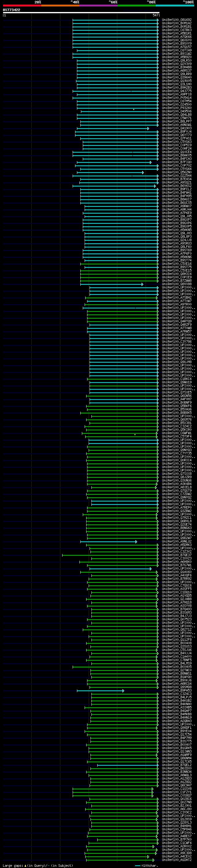Image resolution: width=197 pixels, height=868 pixels.
Task: Select hit label UniRef100_Q6XGY0
Action: (x=177, y=40)
